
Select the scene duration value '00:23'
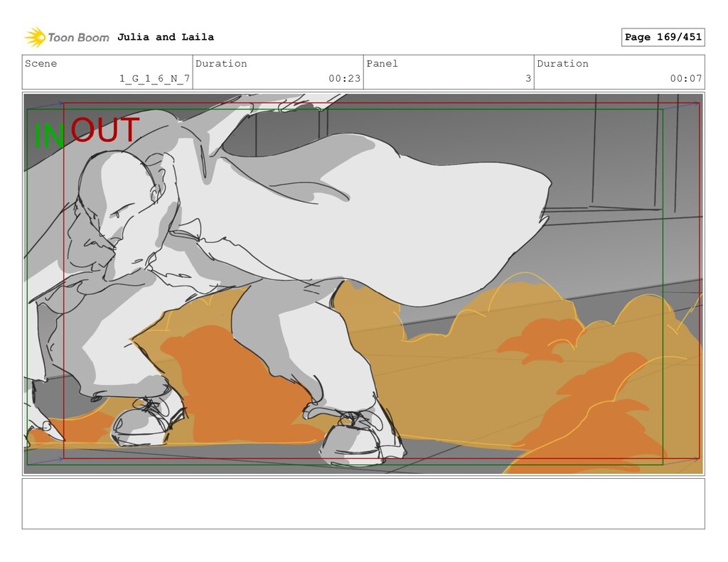tap(345, 78)
